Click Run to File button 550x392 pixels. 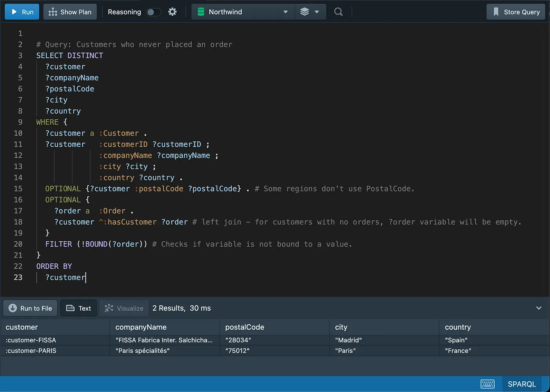(30, 308)
